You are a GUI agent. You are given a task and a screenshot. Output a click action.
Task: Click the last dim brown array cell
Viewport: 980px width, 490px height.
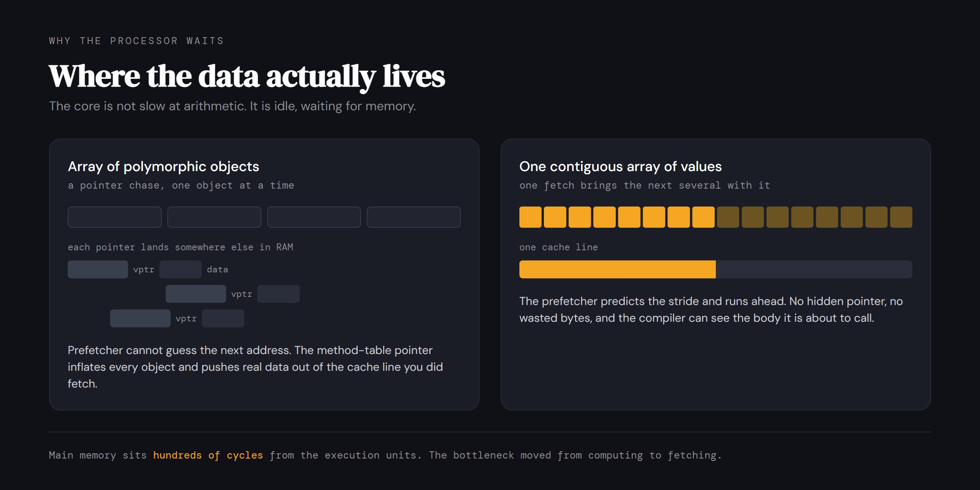pos(901,217)
